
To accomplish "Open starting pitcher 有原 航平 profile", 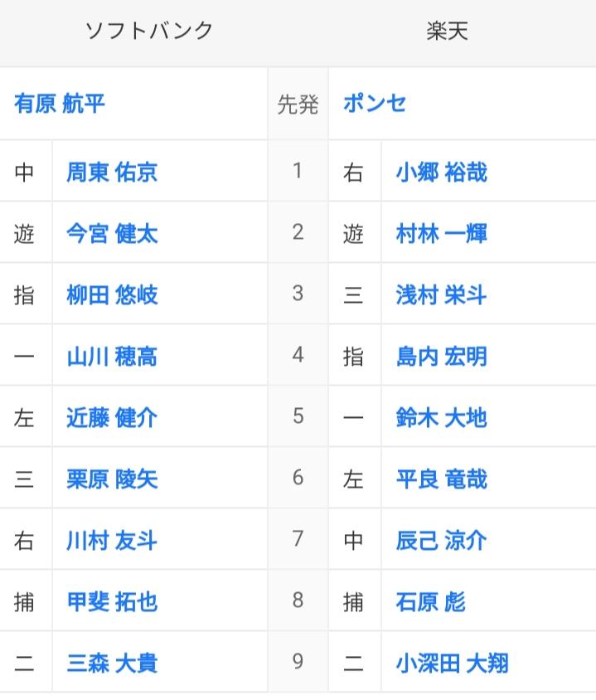I will click(60, 104).
